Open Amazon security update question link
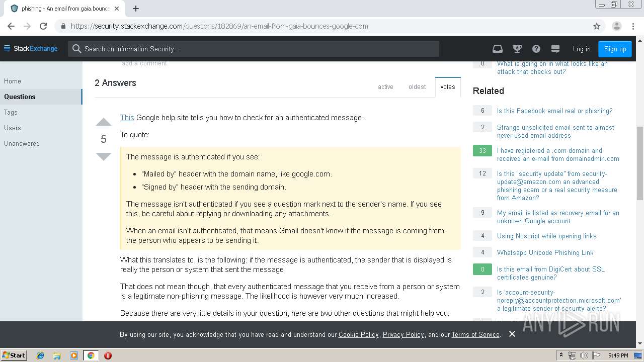This screenshot has height=362, width=644. coord(557,186)
